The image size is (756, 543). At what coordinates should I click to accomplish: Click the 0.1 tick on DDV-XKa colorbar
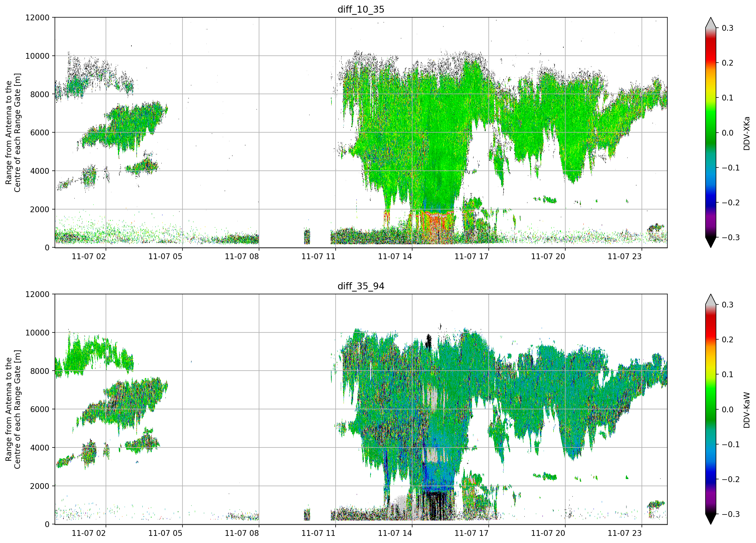pyautogui.click(x=727, y=98)
